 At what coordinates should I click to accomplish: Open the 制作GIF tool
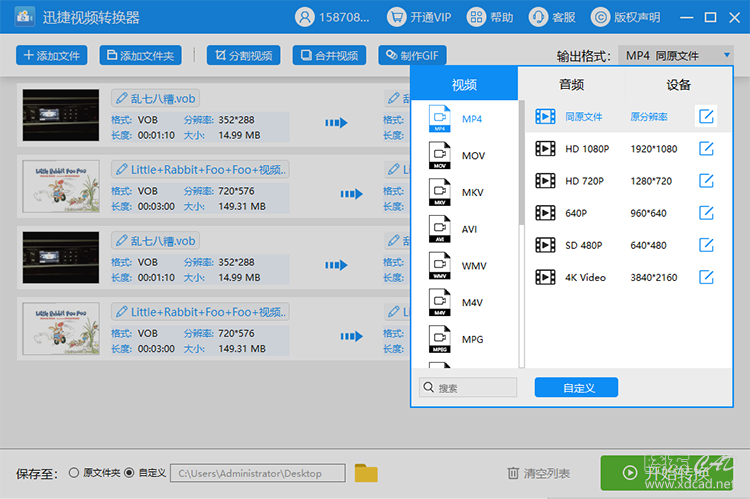pos(412,55)
